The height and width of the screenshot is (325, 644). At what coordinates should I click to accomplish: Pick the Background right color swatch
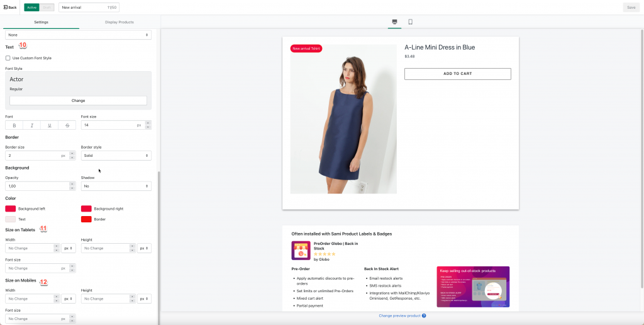[86, 208]
